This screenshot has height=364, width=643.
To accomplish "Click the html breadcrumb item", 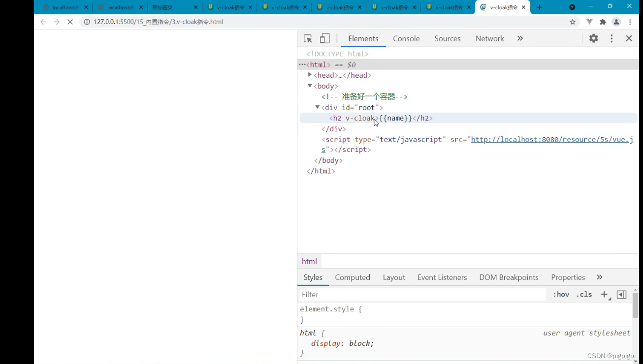I will (x=309, y=261).
